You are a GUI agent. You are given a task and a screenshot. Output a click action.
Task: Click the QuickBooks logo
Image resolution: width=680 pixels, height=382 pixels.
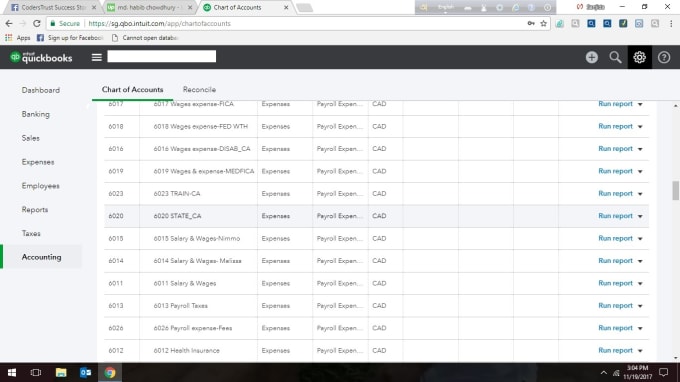[41, 57]
